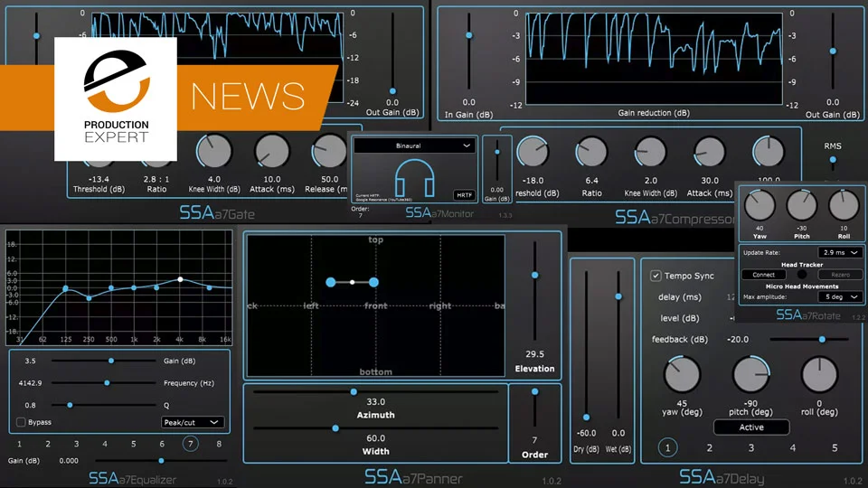Select delay tap 5 in a7Delay
Image resolution: width=868 pixels, height=488 pixels.
tap(835, 447)
